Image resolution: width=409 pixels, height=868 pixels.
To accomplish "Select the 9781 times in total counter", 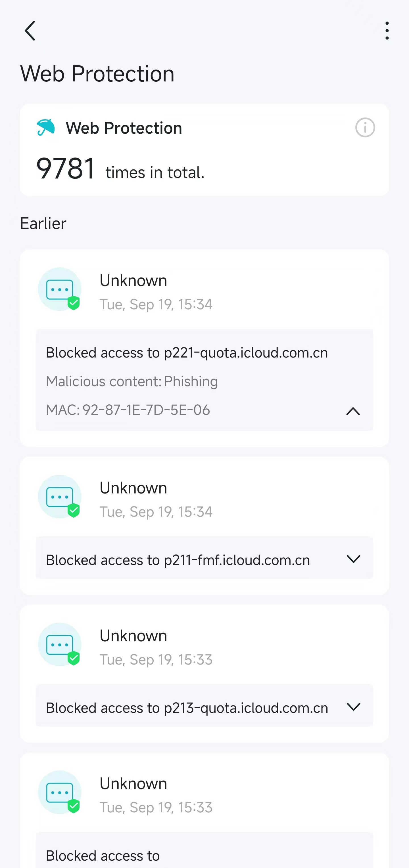I will click(120, 169).
